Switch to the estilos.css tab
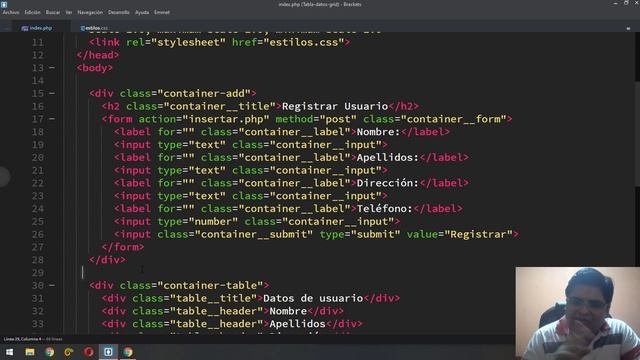This screenshot has height=360, width=640. [94, 28]
